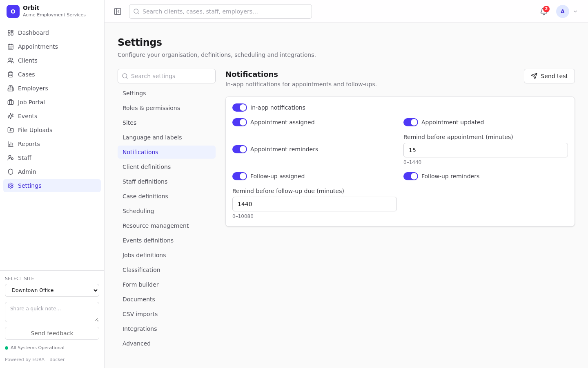This screenshot has width=588, height=368.
Task: Toggle In-app notifications switch
Action: pos(240,108)
